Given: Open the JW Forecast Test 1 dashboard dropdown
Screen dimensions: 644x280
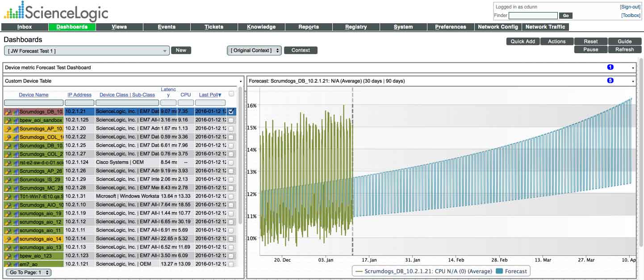Looking at the screenshot, I should coord(87,51).
